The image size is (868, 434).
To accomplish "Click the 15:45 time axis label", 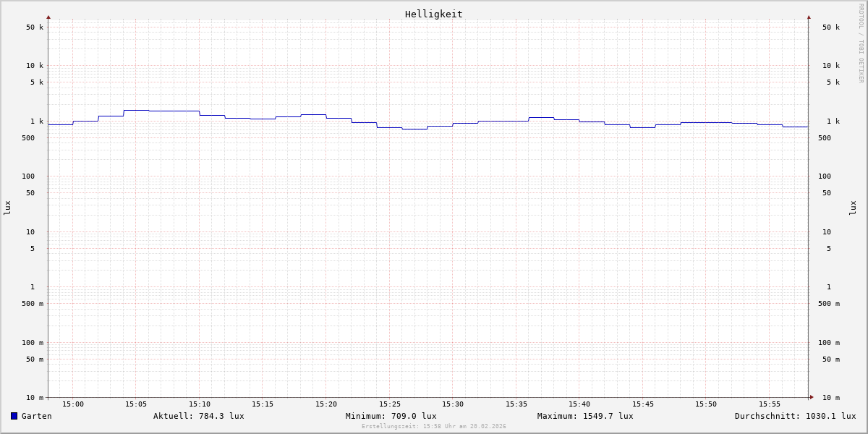I will 642,404.
